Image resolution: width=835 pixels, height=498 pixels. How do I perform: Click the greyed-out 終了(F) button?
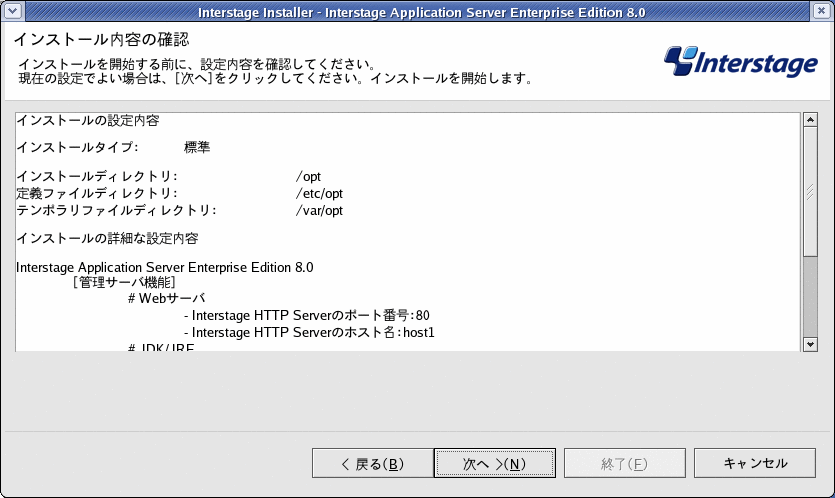point(625,463)
